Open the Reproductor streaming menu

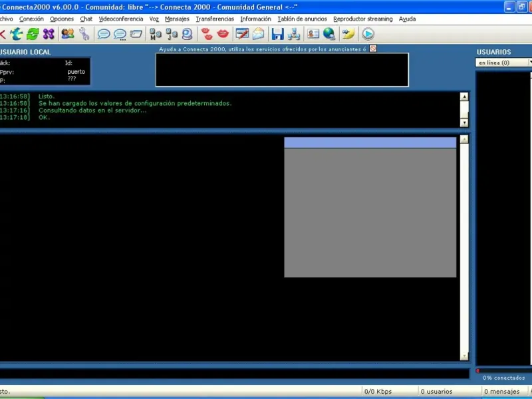tap(362, 19)
